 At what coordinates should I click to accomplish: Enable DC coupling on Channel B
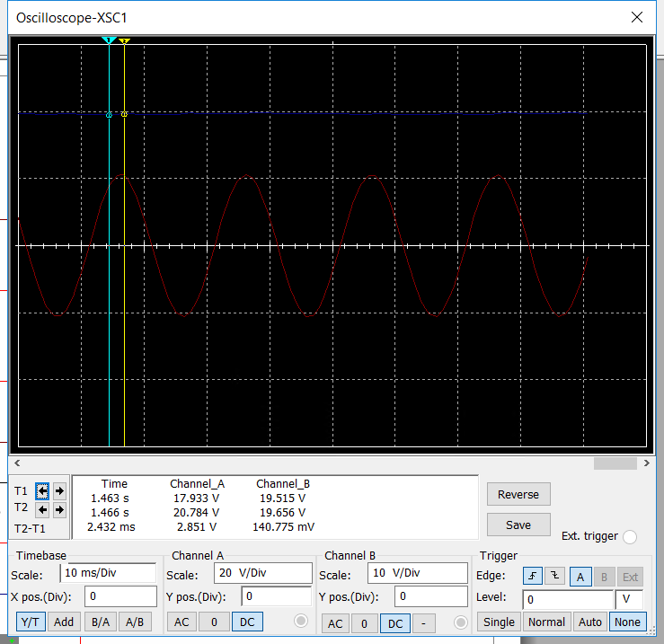393,622
